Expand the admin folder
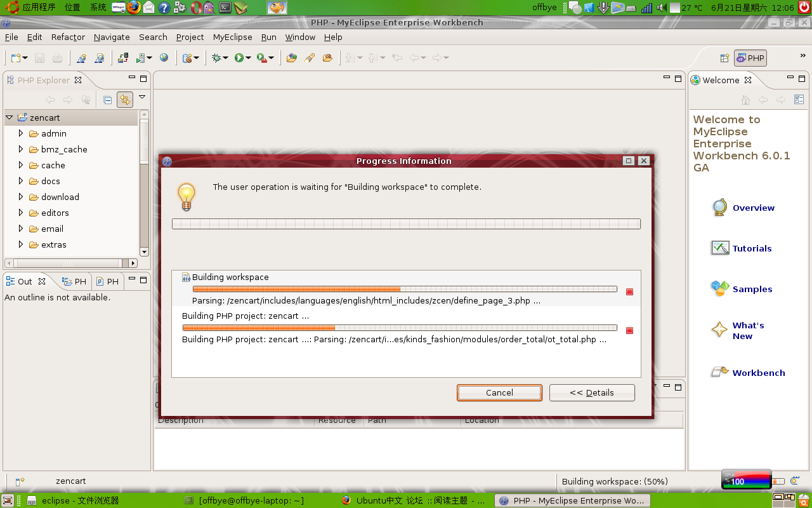The width and height of the screenshot is (812, 508). click(21, 133)
